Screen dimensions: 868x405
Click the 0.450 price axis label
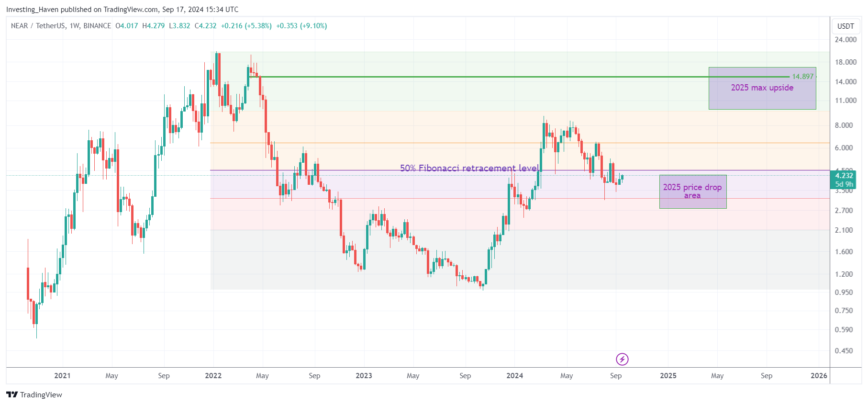tap(844, 351)
